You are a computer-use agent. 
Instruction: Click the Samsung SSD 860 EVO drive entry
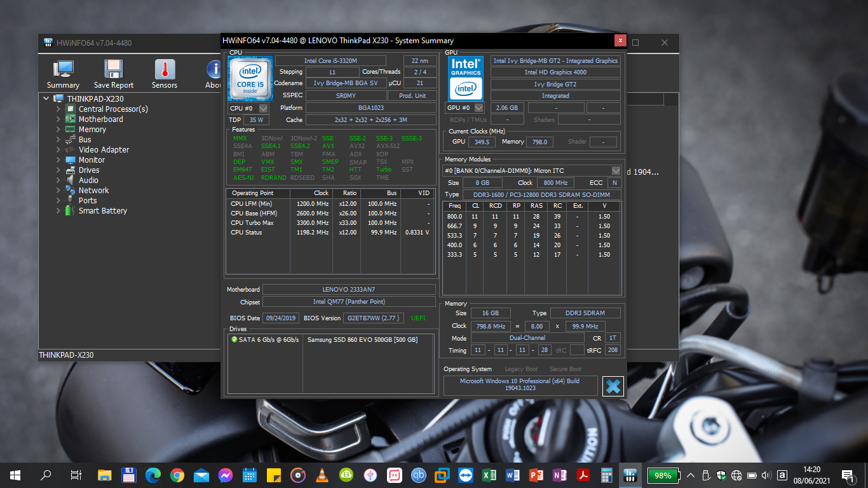click(362, 340)
